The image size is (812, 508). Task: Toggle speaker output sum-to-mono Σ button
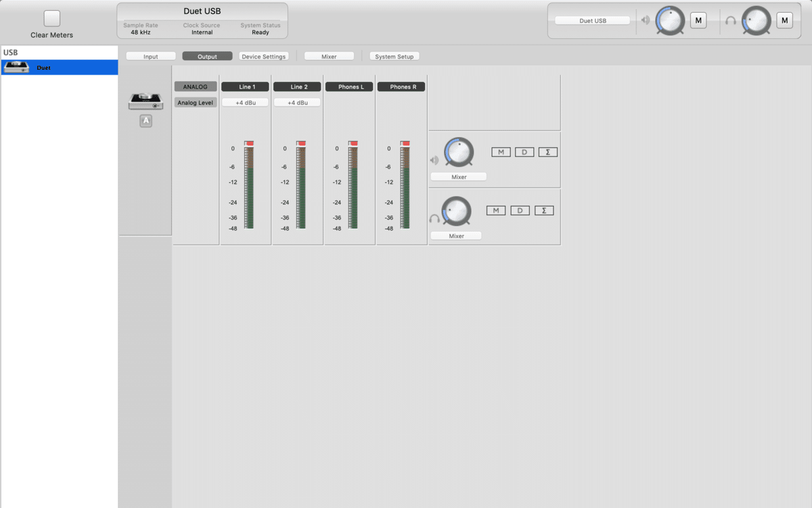coord(548,152)
